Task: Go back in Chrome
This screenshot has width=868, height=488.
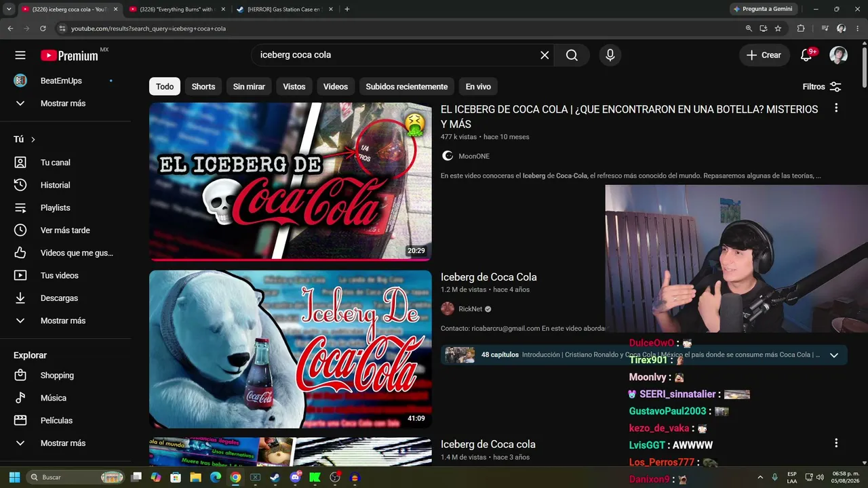Action: click(x=10, y=28)
